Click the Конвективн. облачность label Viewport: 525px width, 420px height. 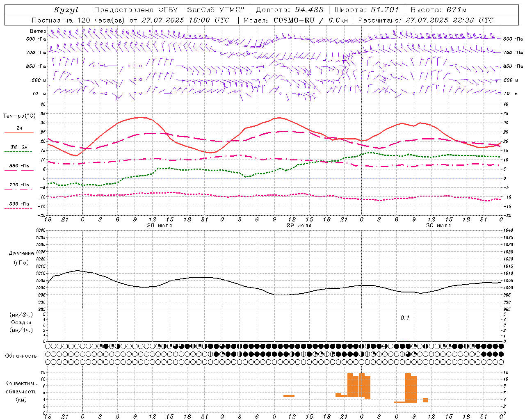21,388
